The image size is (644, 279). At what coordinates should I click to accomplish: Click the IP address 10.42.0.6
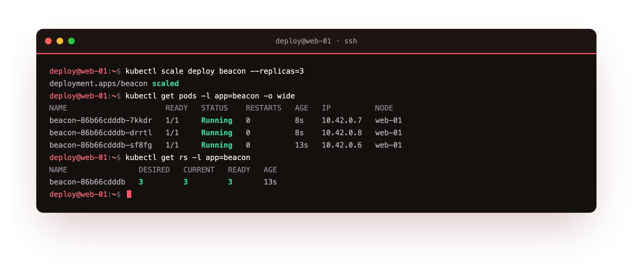(x=342, y=145)
